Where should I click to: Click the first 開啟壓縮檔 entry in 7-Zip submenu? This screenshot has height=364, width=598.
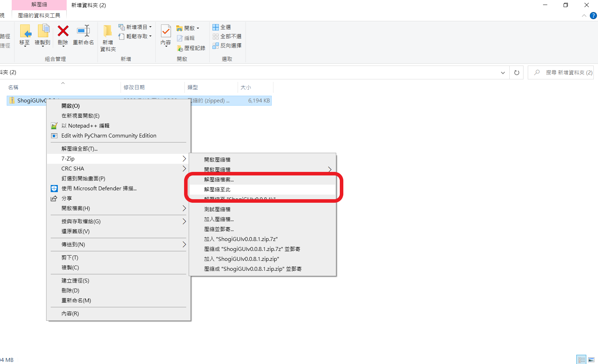pos(262,160)
